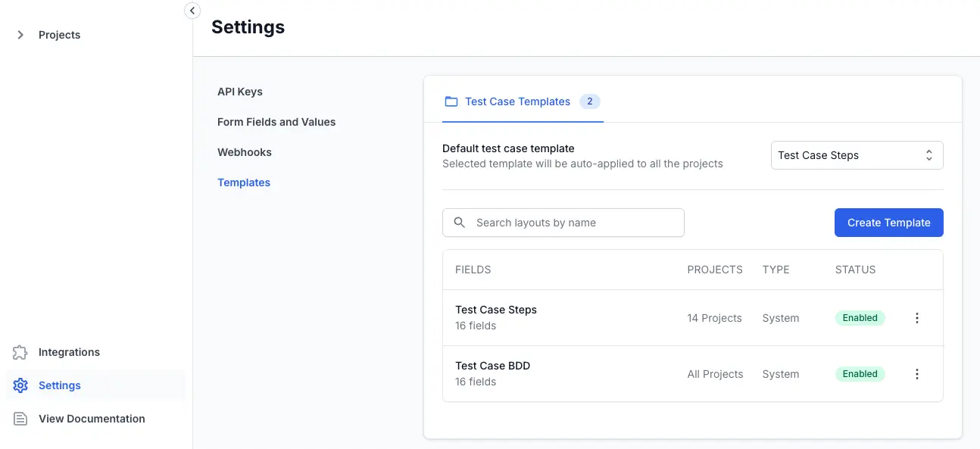Click the folder icon in Templates tab
Image resolution: width=980 pixels, height=449 pixels.
click(x=451, y=101)
